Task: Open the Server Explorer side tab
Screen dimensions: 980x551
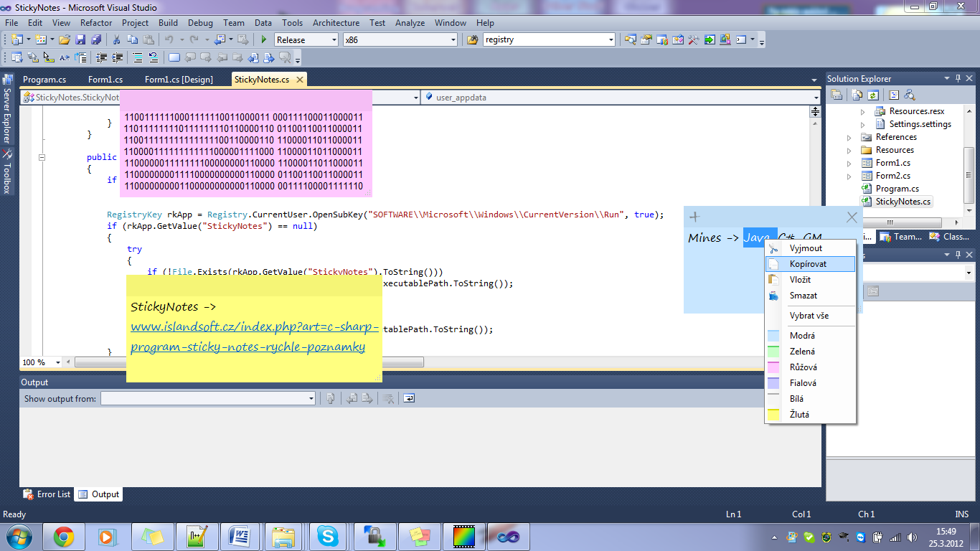Action: click(7, 109)
